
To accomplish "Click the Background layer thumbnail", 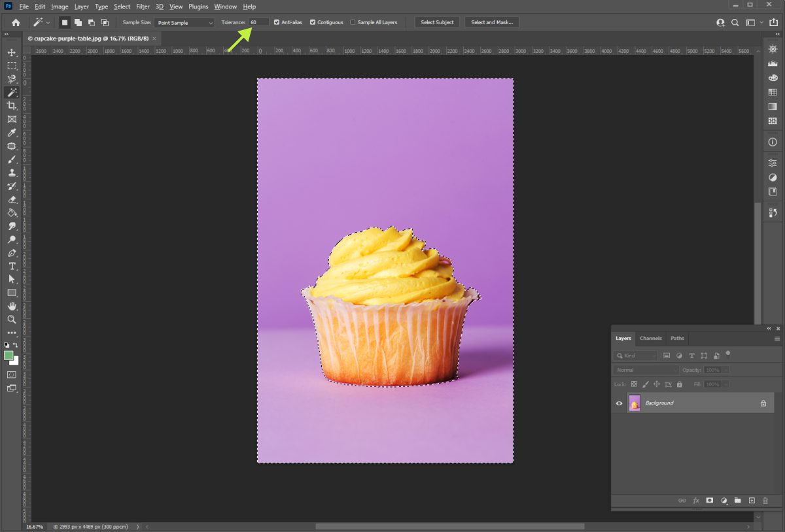I will click(635, 403).
